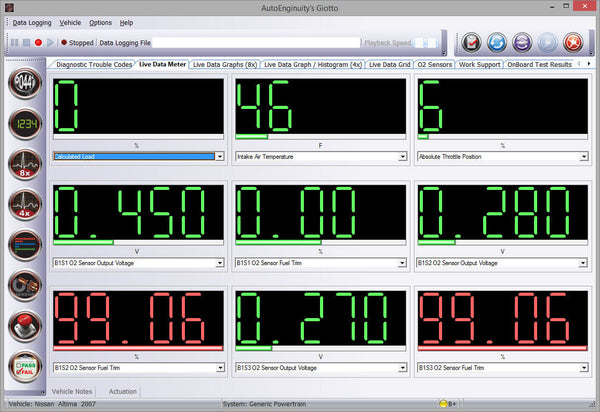Open the Vehicle menu

[70, 23]
